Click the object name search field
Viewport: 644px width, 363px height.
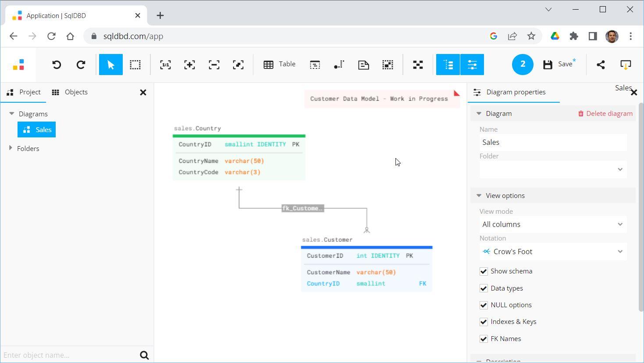point(69,355)
